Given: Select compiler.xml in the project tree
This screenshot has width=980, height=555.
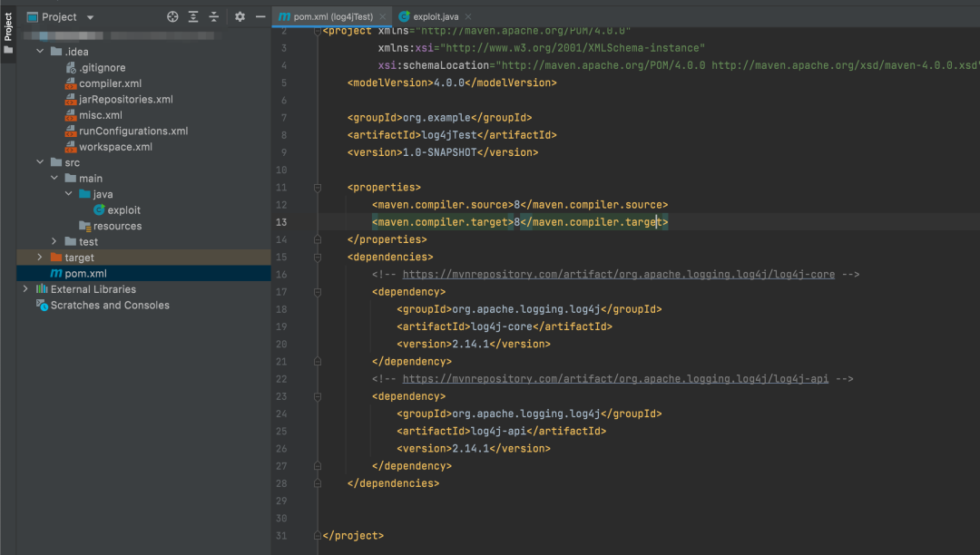Looking at the screenshot, I should point(110,83).
